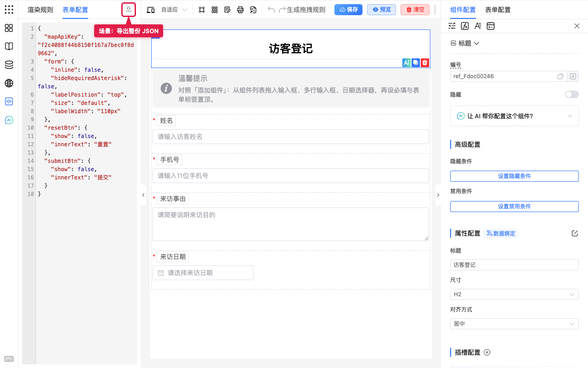Click the 清空 clear button
The width and height of the screenshot is (588, 368).
(415, 10)
